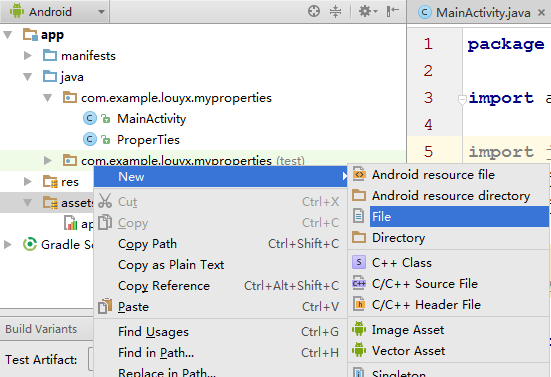Viewport: 551px width, 377px height.
Task: Collapse the app module tree node
Action: coord(8,34)
